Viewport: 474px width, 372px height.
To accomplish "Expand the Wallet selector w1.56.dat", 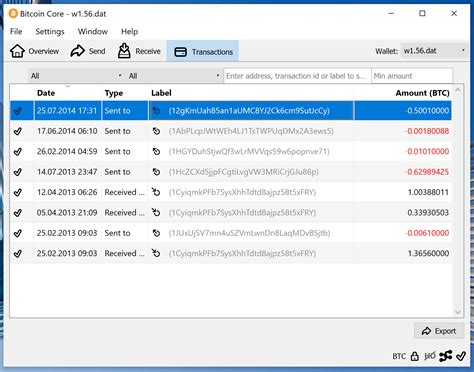I will (434, 51).
